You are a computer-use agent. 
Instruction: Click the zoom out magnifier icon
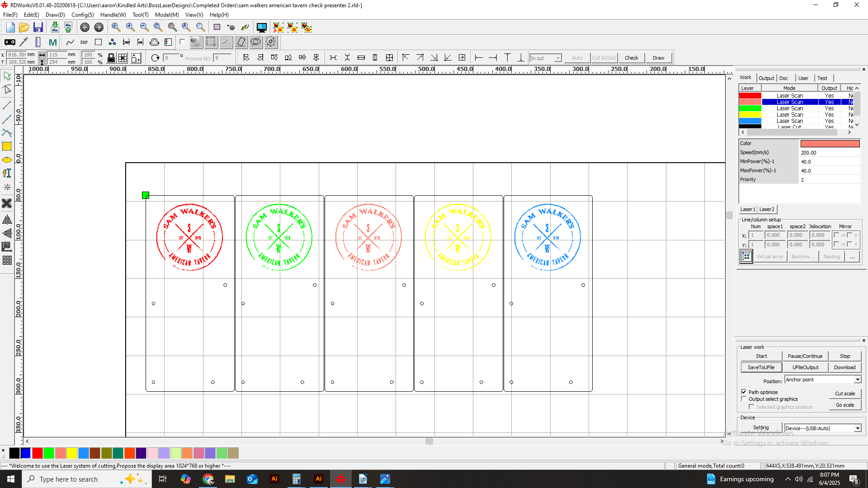tap(144, 28)
